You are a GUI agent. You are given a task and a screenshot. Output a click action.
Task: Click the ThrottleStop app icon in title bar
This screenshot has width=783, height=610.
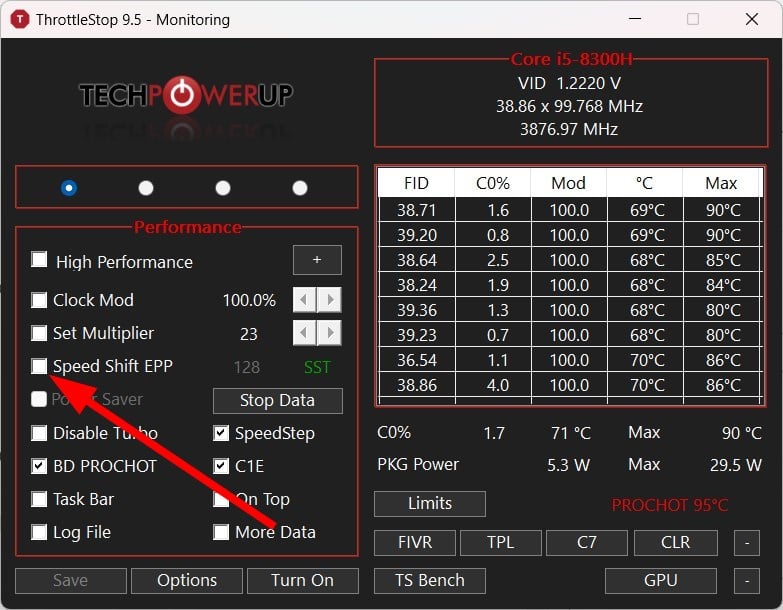(20, 19)
